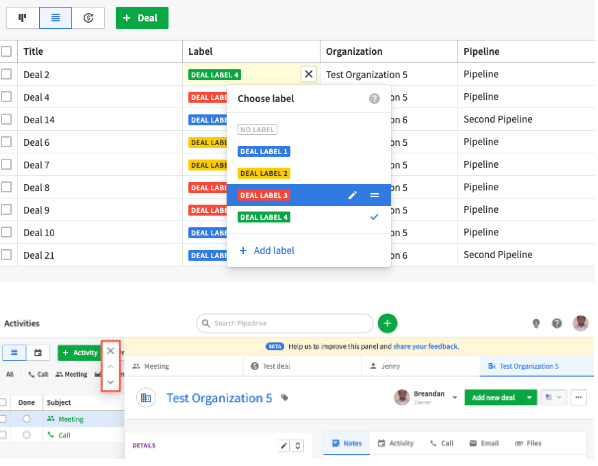Expand the owner Breandan dropdown

tap(455, 397)
